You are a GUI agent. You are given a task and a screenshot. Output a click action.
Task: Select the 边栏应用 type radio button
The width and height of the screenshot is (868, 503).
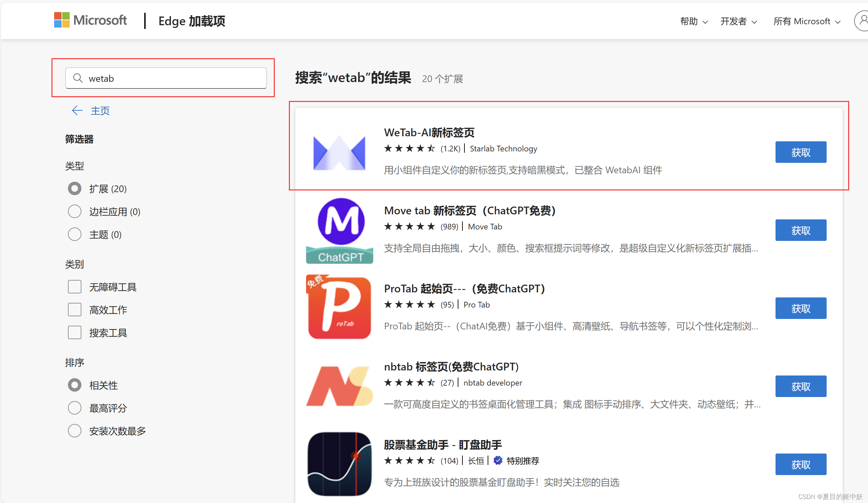pyautogui.click(x=74, y=211)
